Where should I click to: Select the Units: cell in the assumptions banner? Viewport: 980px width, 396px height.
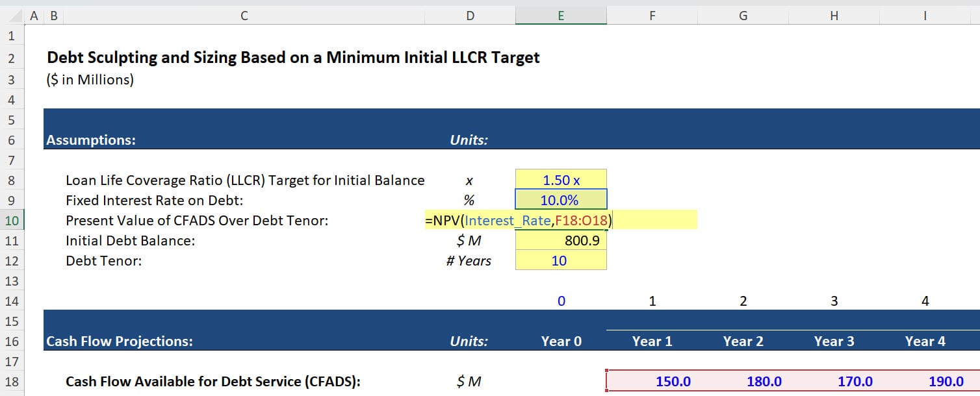[x=469, y=140]
